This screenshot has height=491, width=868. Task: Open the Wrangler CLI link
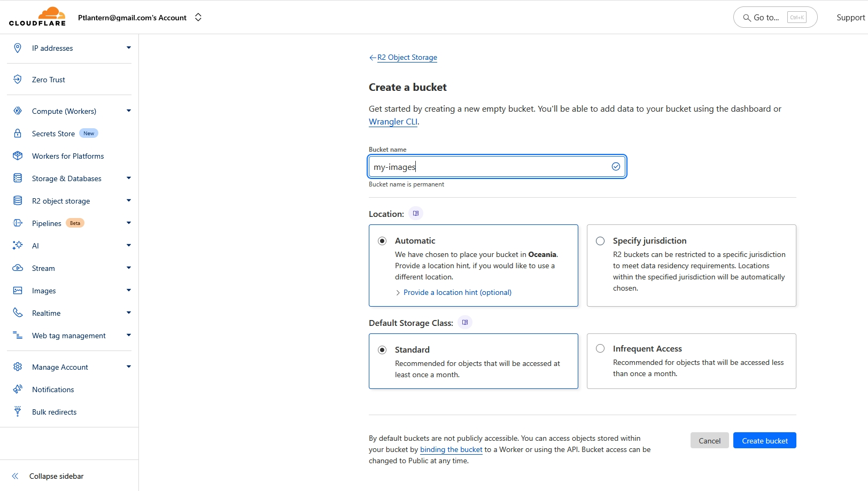click(x=393, y=122)
